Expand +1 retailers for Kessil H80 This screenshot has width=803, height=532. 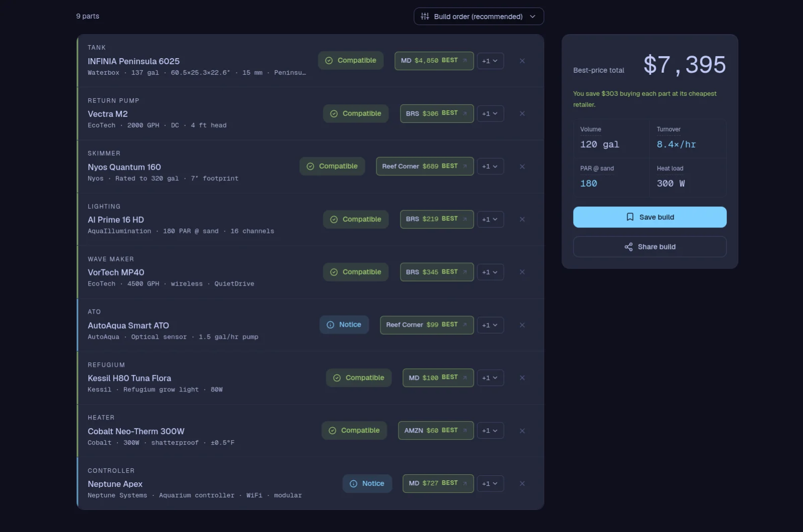point(490,378)
